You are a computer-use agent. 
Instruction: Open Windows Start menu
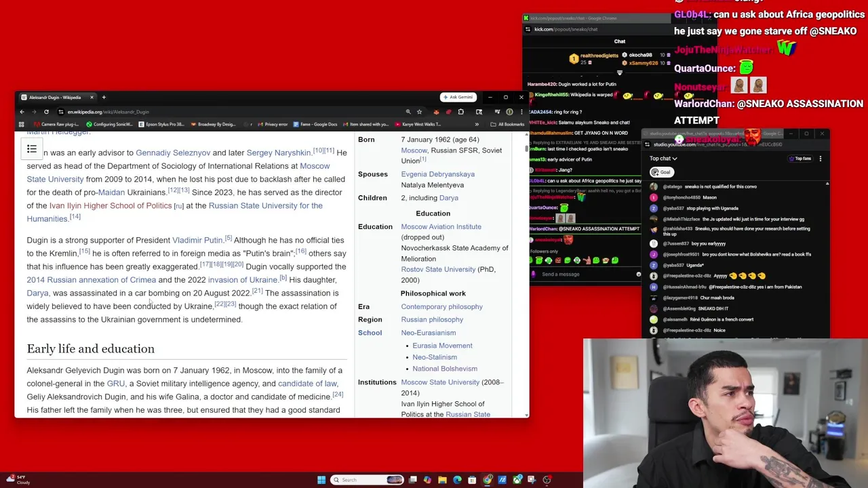point(321,480)
